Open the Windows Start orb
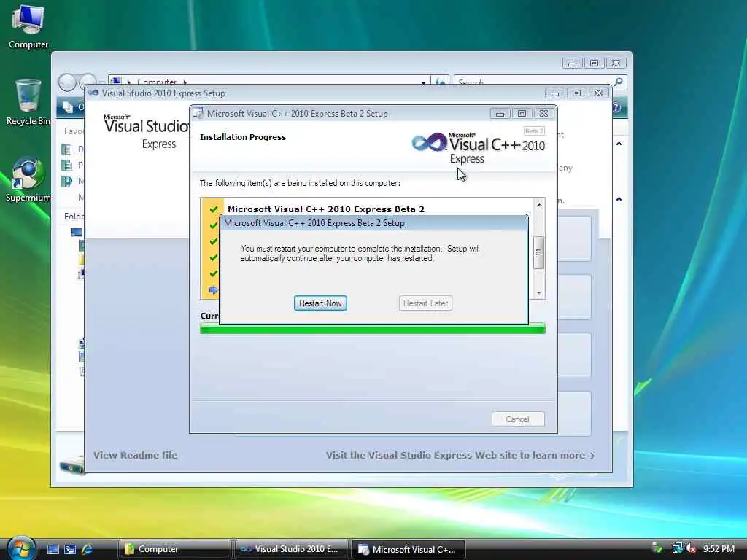747x560 pixels. (20, 548)
